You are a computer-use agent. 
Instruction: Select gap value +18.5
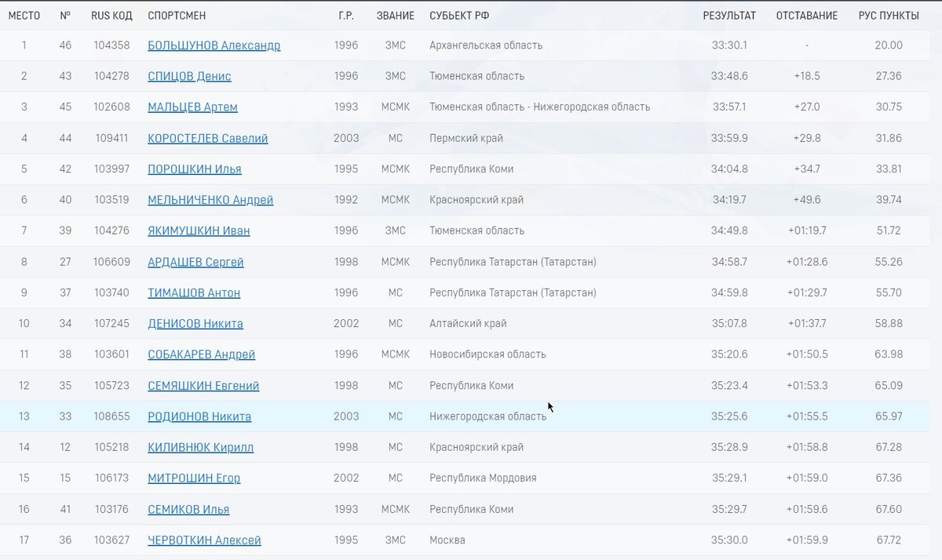807,76
